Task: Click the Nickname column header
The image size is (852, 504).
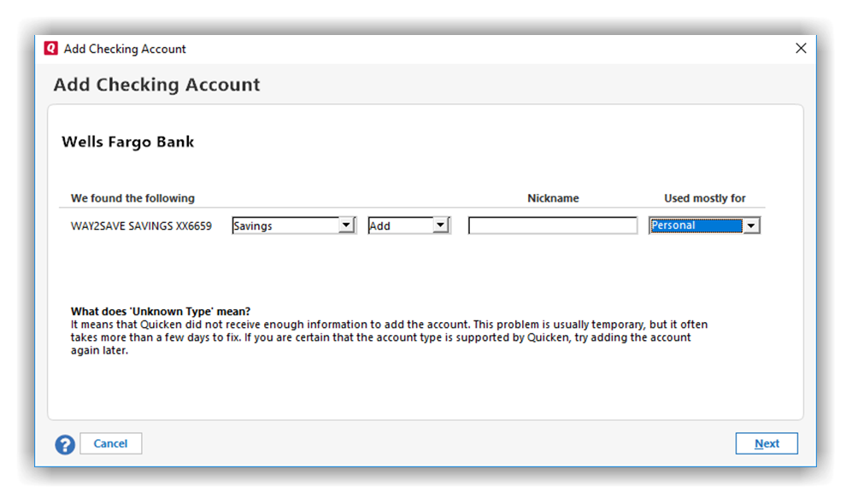Action: (553, 198)
